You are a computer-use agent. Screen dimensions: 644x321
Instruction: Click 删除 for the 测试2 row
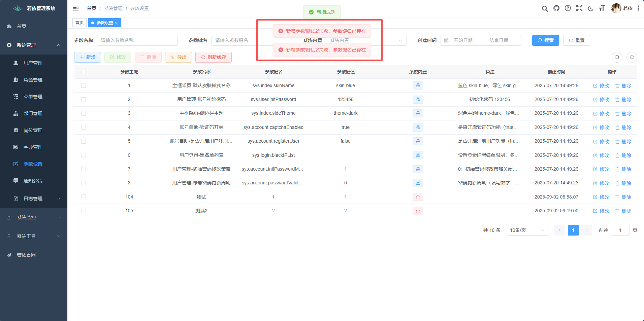623,211
